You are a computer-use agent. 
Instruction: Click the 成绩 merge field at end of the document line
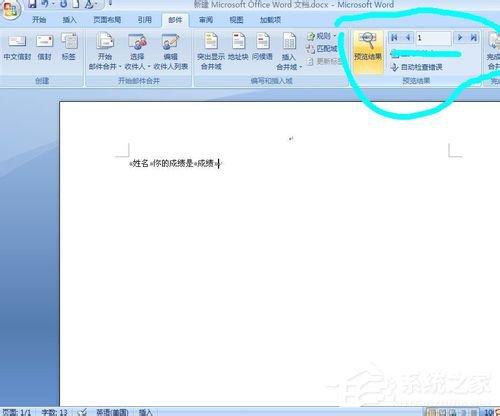point(205,163)
